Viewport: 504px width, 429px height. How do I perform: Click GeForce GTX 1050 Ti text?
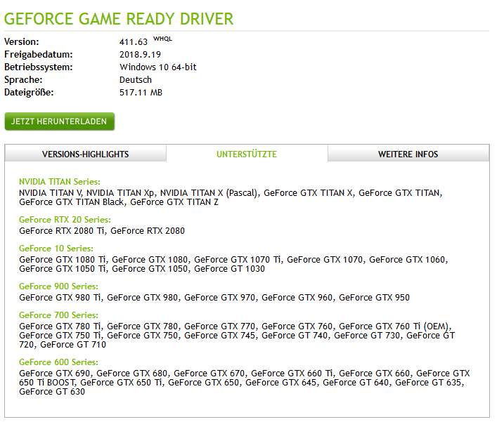(63, 269)
